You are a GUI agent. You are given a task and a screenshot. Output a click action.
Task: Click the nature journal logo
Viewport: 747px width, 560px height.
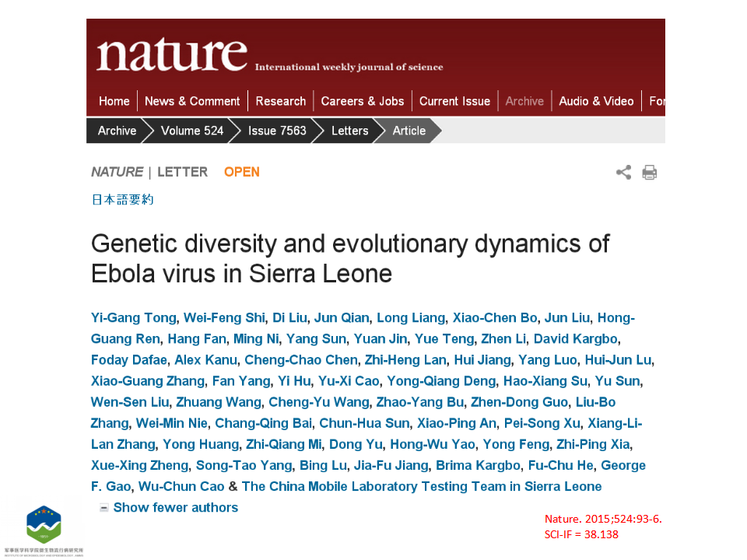click(x=172, y=54)
